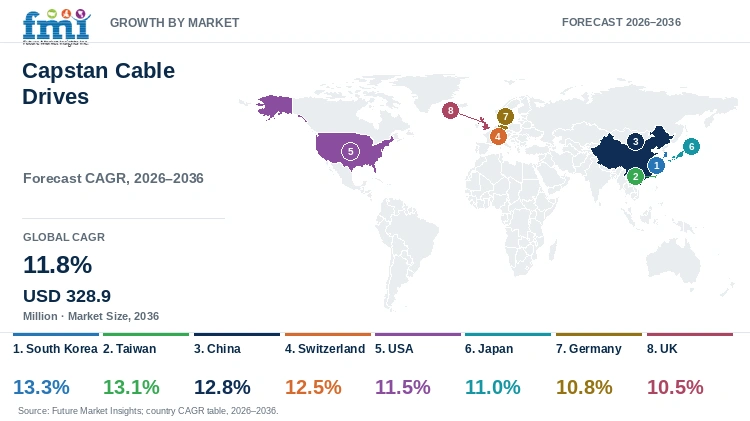Click Japan's 11.0% CAGR value
This screenshot has height=421, width=750.
pos(493,387)
